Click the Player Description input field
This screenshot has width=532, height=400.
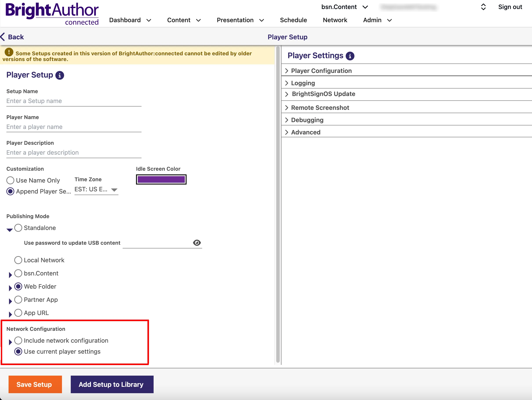[74, 153]
